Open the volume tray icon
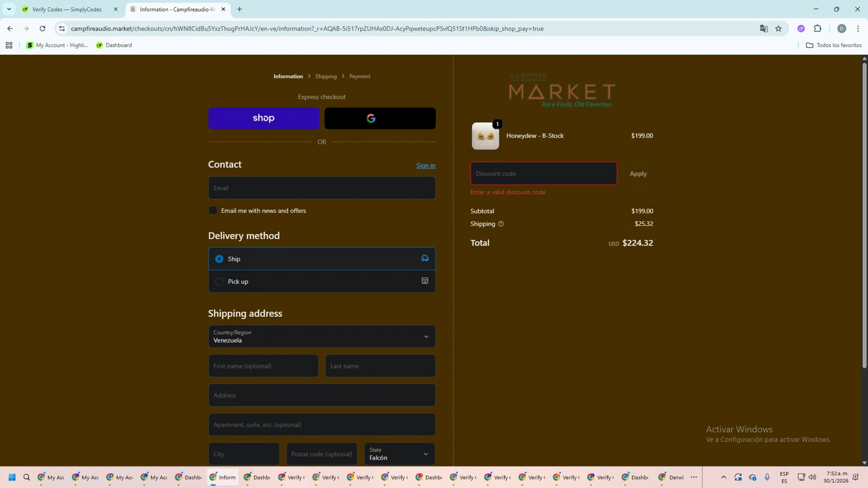This screenshot has height=488, width=868. pos(812,478)
